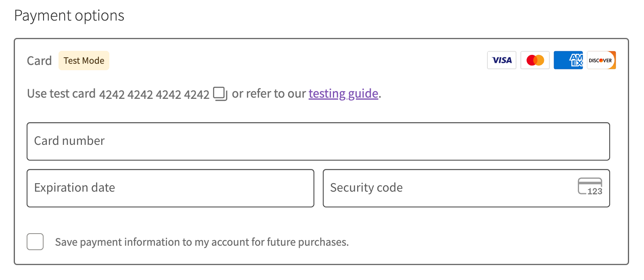Click the Card number input field
The image size is (644, 280).
point(318,141)
